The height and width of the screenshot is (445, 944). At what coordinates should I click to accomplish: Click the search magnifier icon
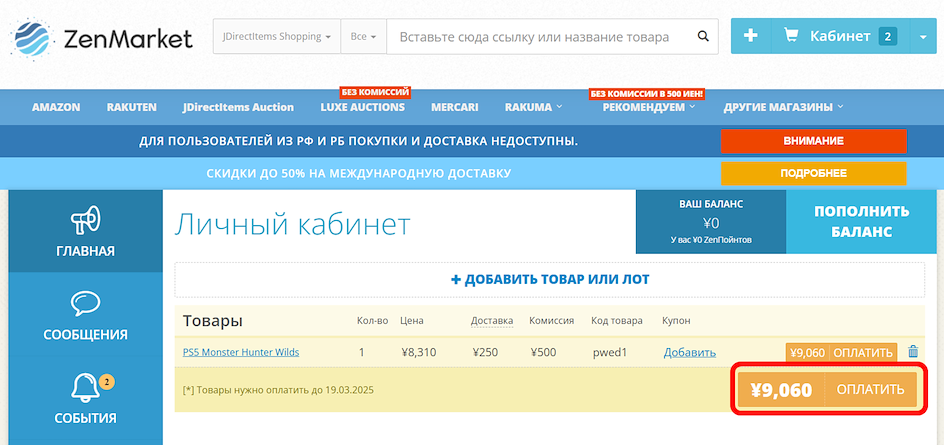click(703, 36)
